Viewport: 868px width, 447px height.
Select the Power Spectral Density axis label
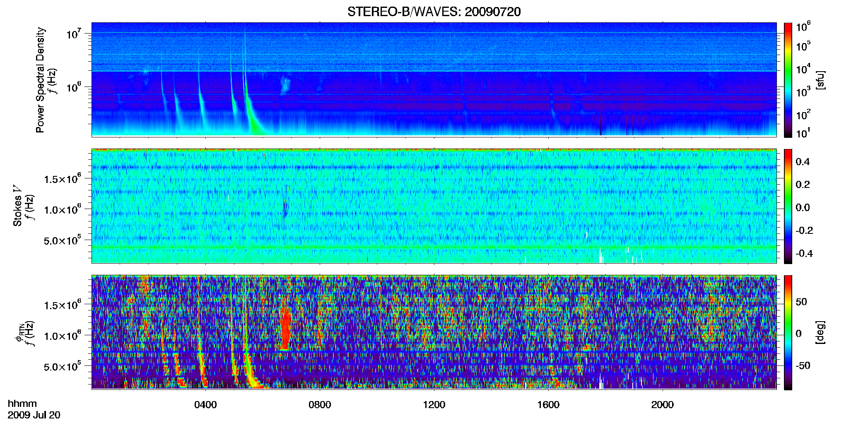click(x=40, y=80)
